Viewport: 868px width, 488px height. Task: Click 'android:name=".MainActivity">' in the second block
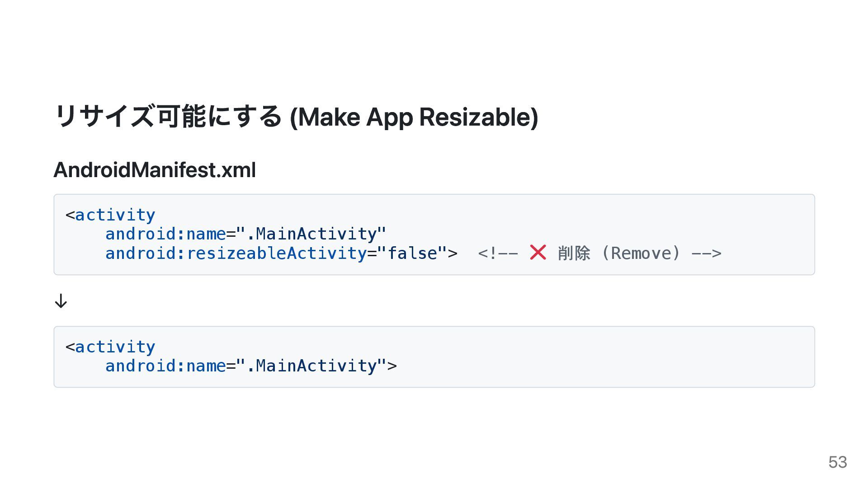pos(251,366)
